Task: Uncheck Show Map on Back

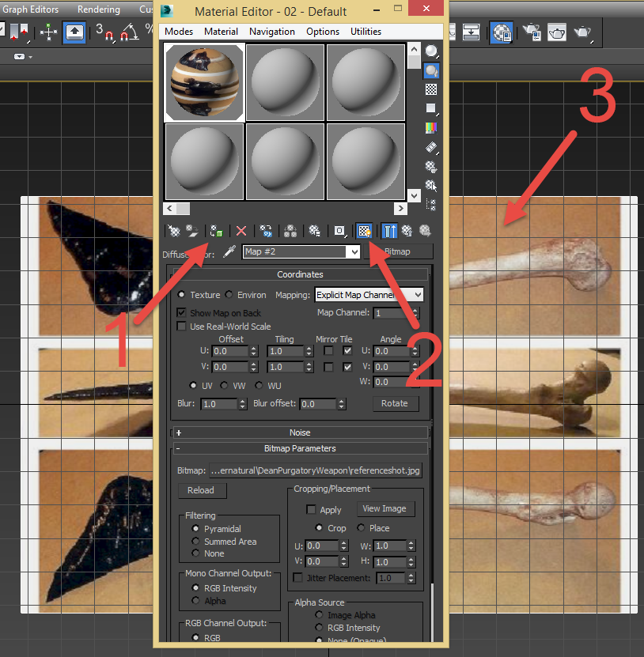Action: 182,312
